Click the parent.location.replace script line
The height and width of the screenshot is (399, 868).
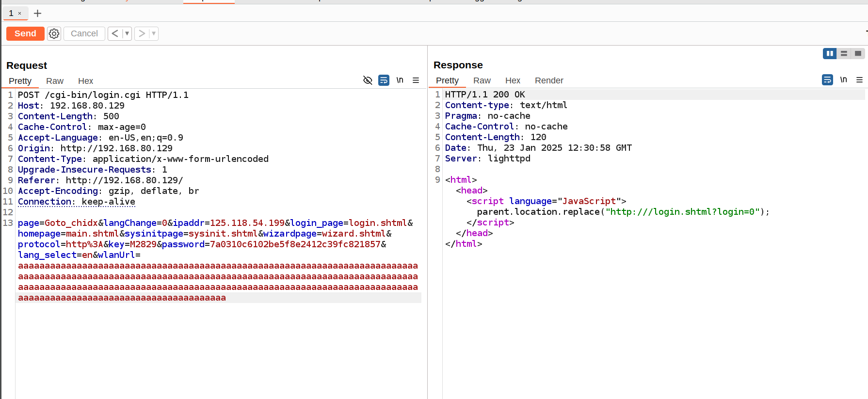point(623,212)
